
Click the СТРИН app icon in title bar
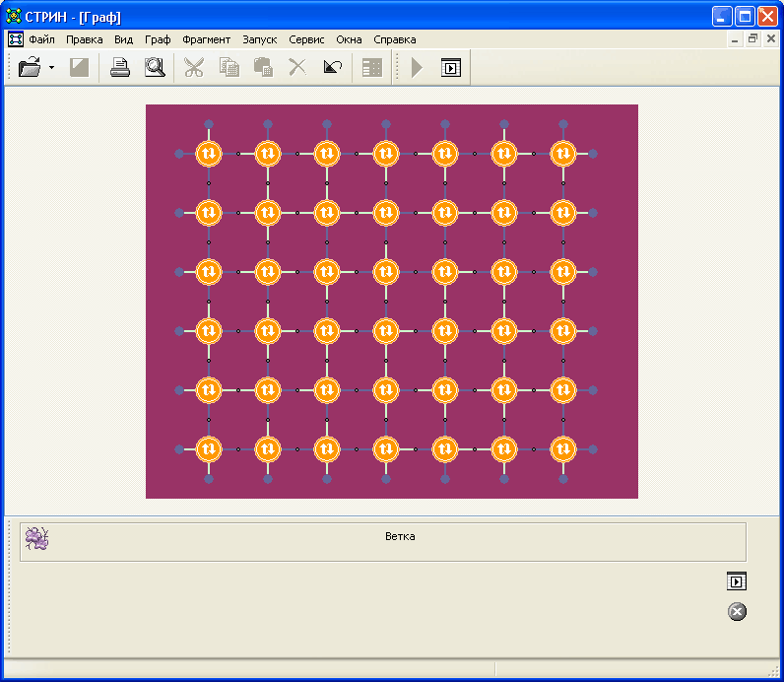[13, 17]
